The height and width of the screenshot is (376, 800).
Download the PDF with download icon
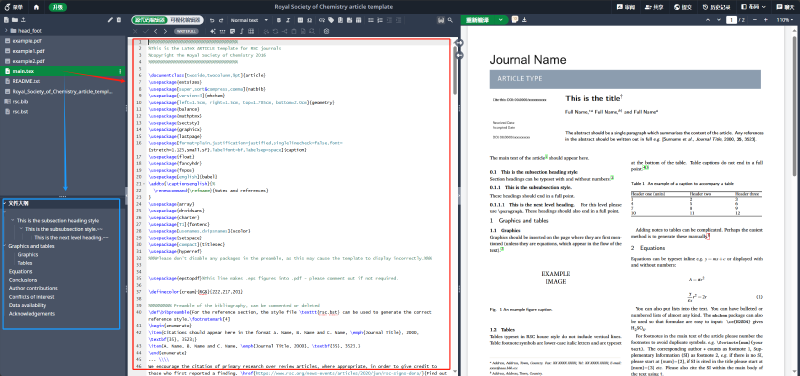tap(524, 20)
